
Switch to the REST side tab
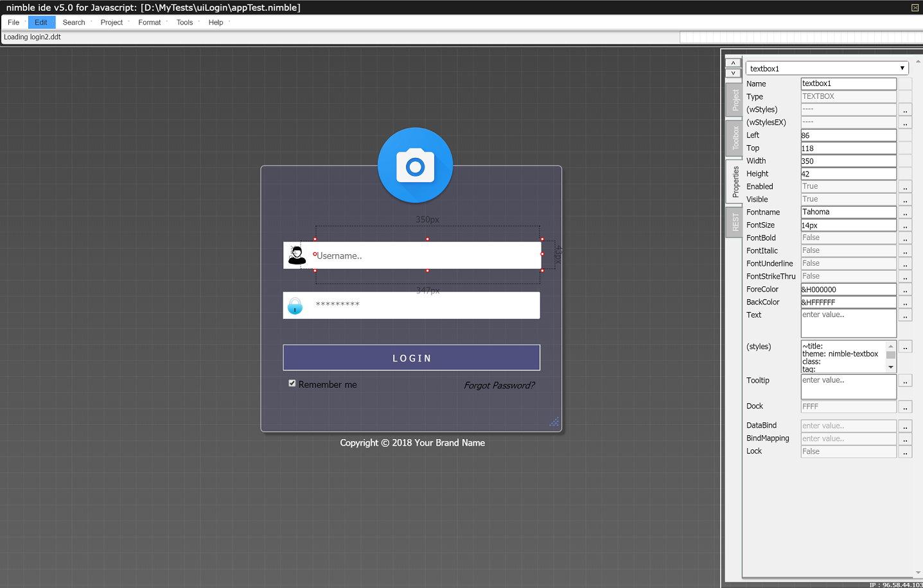tap(734, 222)
